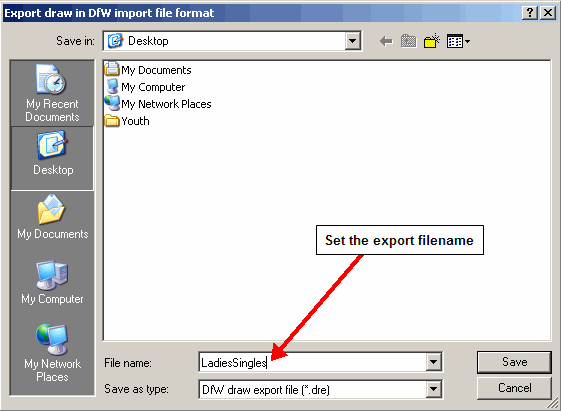561x411 pixels.
Task: Select Desktop in the places bar
Action: (x=52, y=158)
